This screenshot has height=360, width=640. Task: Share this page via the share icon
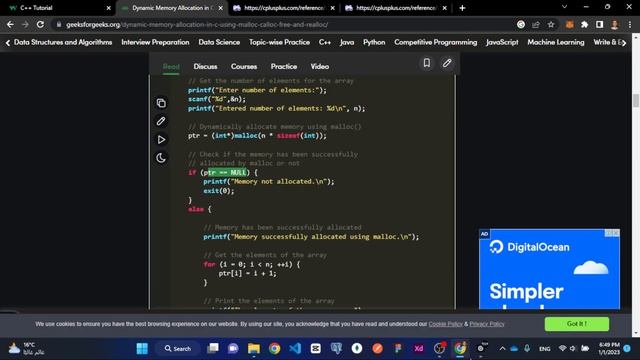pyautogui.click(x=536, y=24)
